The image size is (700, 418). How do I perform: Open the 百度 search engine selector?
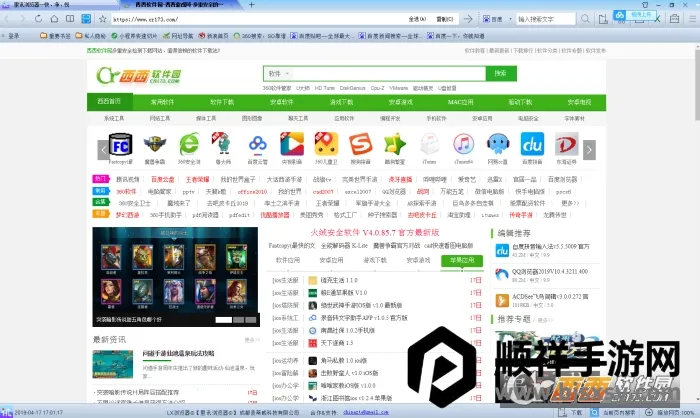(x=495, y=19)
